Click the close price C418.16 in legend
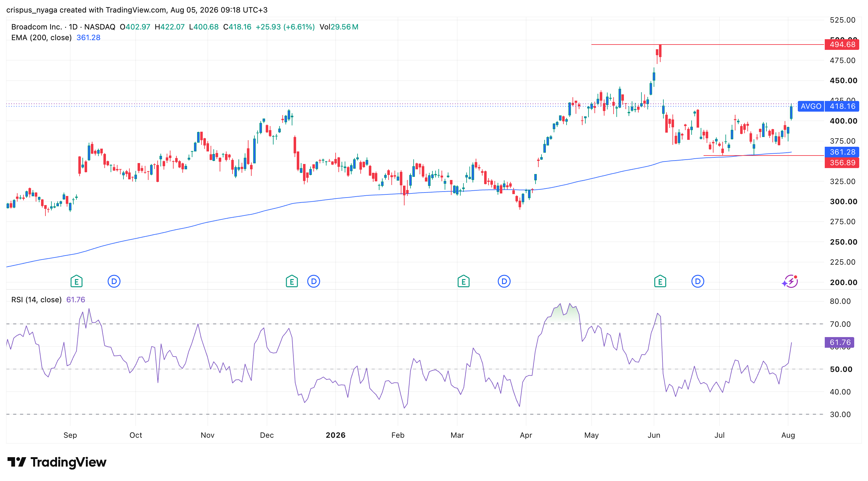This screenshot has height=481, width=868. 237,27
